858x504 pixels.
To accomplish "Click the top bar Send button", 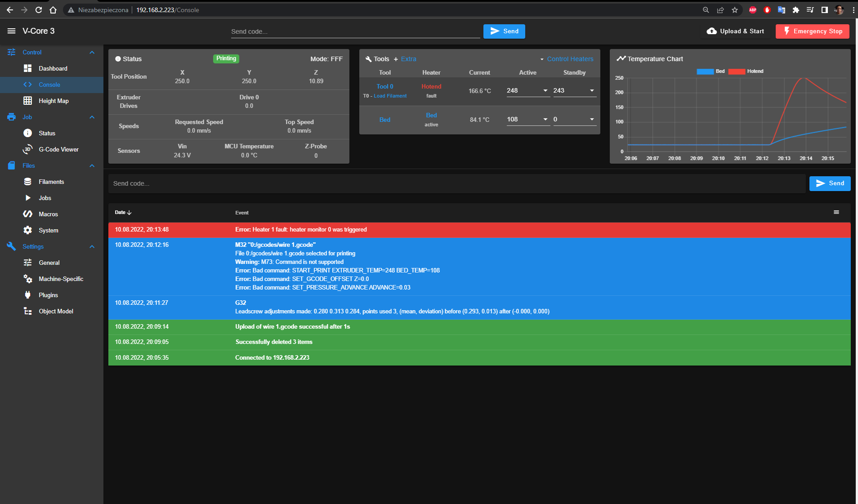I will (504, 31).
